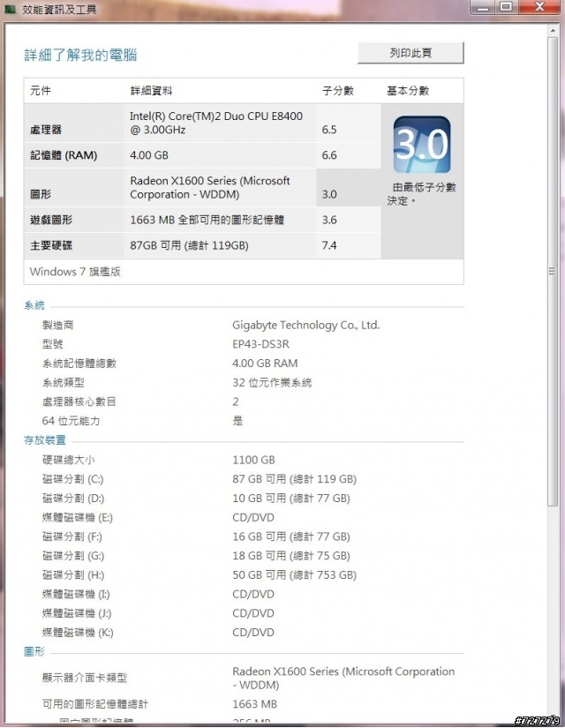Click 50 GB 可用 (總計 753 GB) value

coord(295,574)
